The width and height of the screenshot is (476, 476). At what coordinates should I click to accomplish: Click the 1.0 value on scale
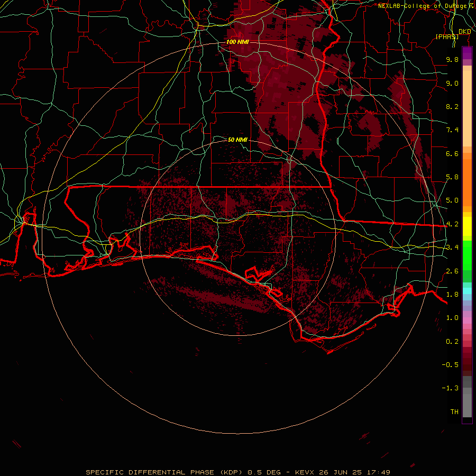[x=452, y=318]
